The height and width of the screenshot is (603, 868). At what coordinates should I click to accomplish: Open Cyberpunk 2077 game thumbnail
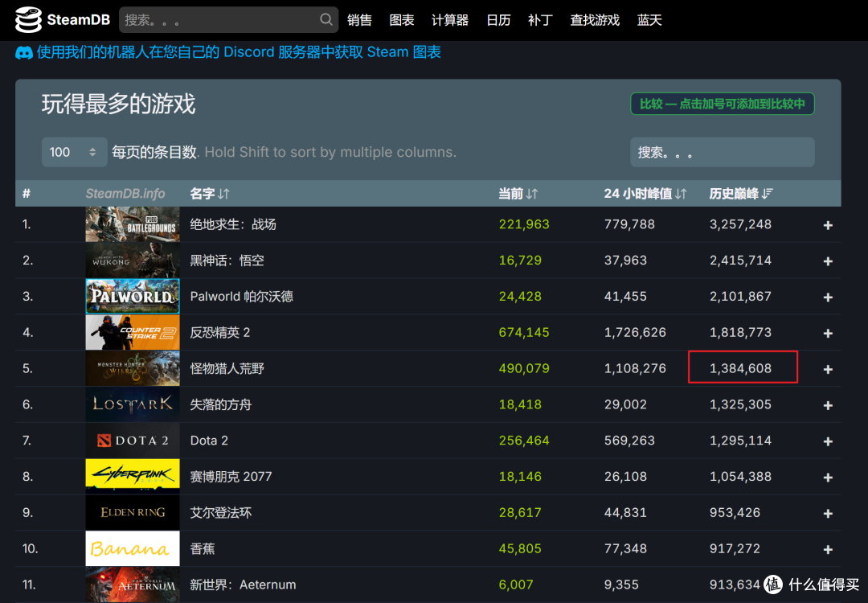coord(133,476)
